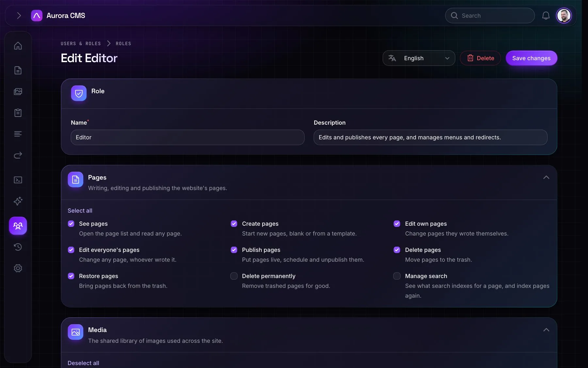The height and width of the screenshot is (368, 588).
Task: Click the Media section title
Action: coord(97,330)
